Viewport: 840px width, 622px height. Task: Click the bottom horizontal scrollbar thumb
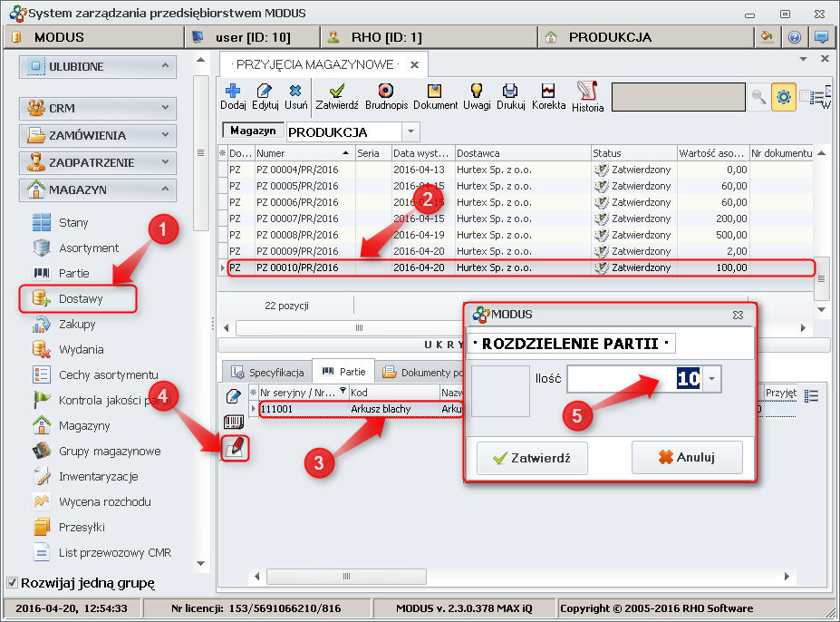pos(347,577)
